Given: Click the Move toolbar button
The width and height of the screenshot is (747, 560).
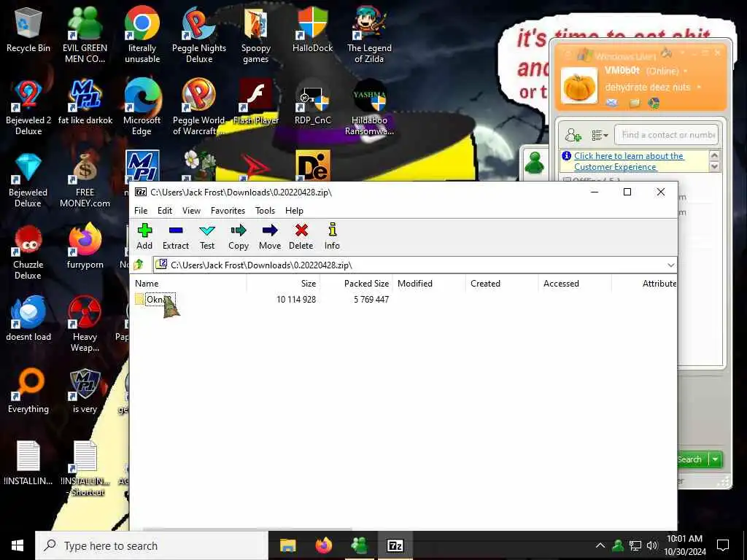Looking at the screenshot, I should coord(270,237).
